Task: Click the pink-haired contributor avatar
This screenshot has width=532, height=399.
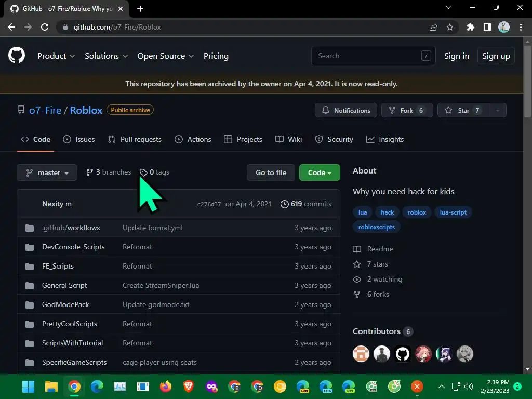Action: tap(423, 354)
